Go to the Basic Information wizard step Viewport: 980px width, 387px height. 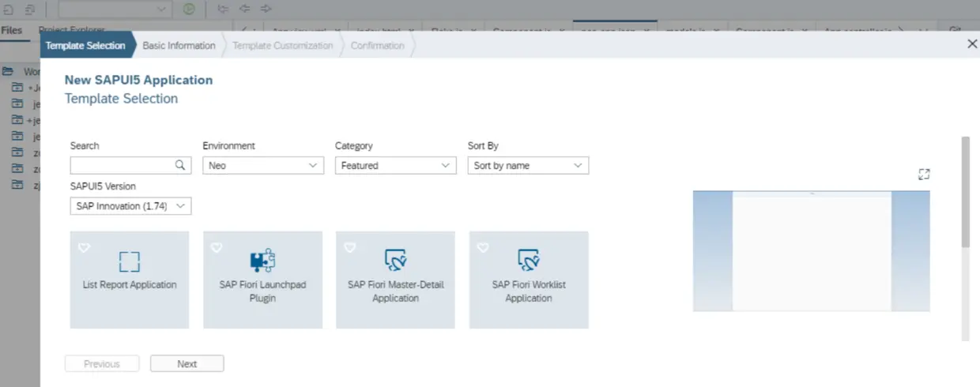coord(179,45)
